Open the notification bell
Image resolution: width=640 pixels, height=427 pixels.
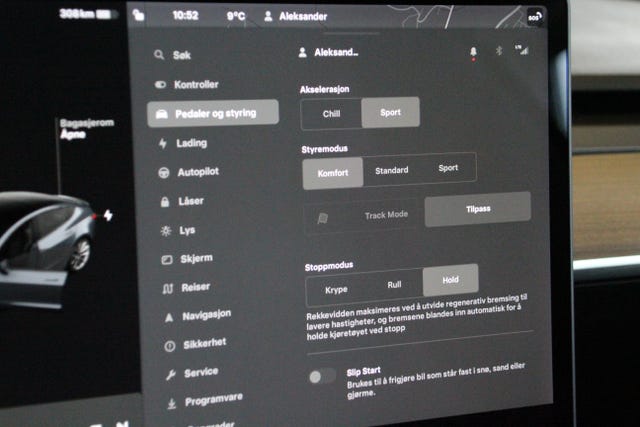pyautogui.click(x=473, y=52)
